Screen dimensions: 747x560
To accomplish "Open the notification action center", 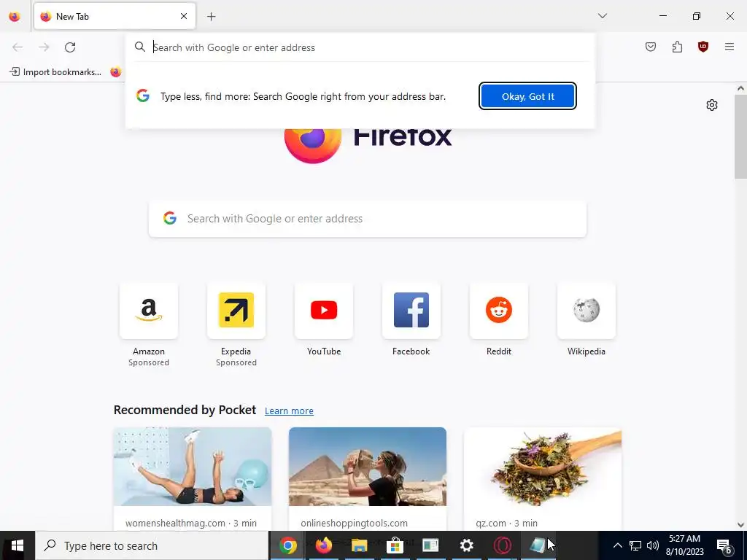I will click(x=726, y=545).
